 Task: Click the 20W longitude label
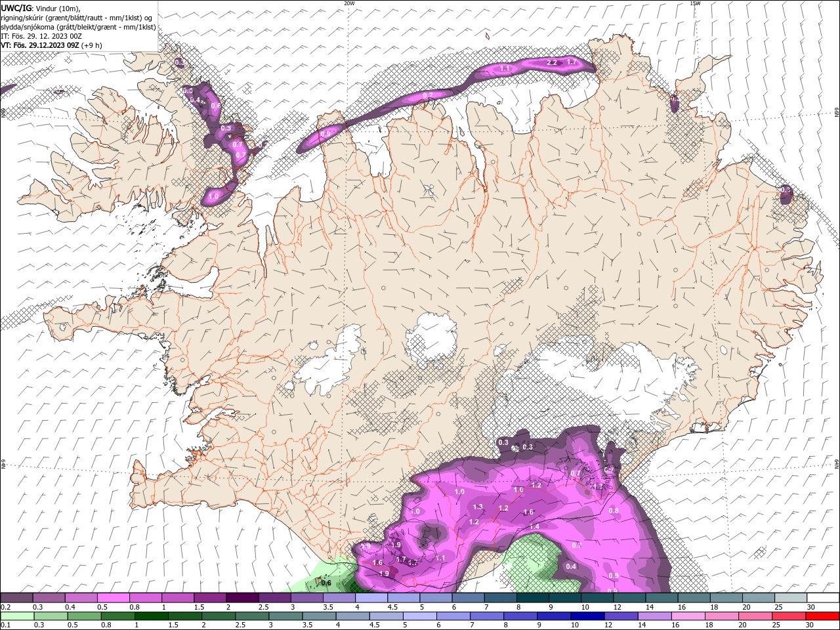[x=349, y=3]
